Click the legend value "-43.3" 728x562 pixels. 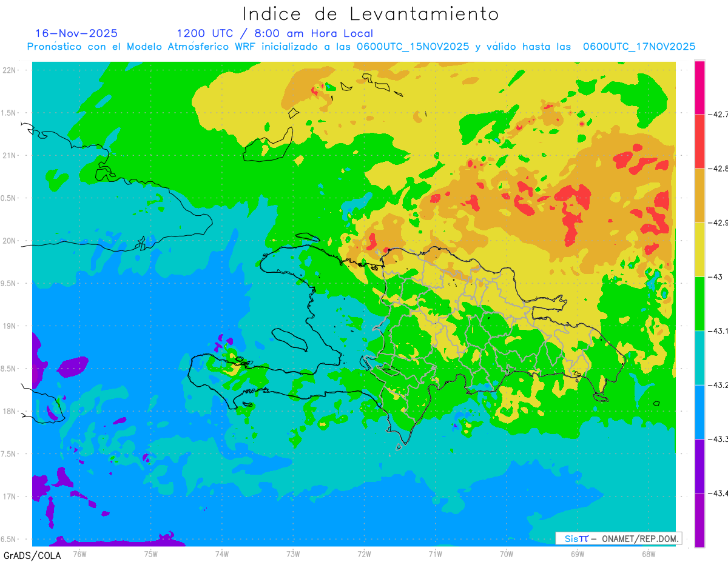pyautogui.click(x=719, y=439)
